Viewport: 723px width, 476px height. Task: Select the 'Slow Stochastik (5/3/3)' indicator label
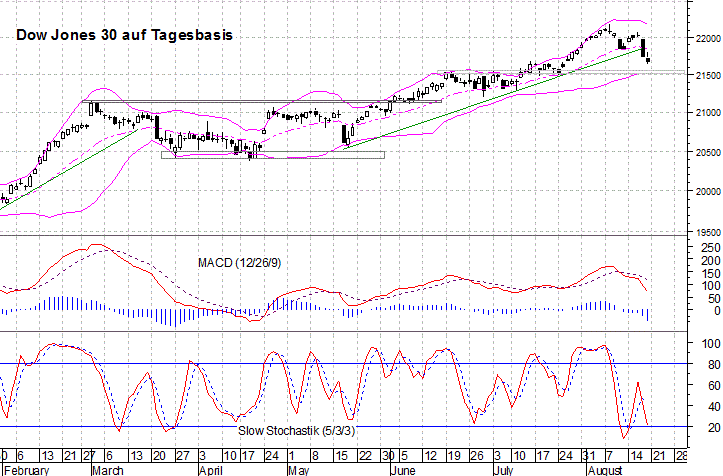296,431
